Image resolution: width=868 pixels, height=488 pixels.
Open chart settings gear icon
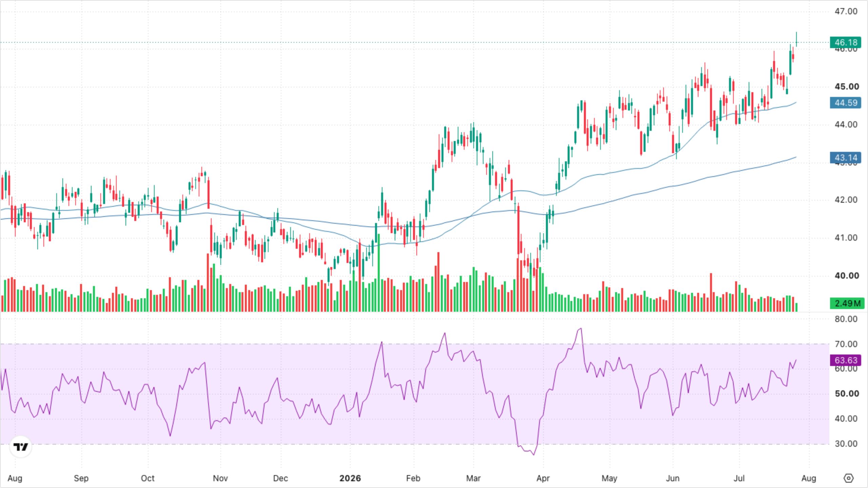click(848, 478)
